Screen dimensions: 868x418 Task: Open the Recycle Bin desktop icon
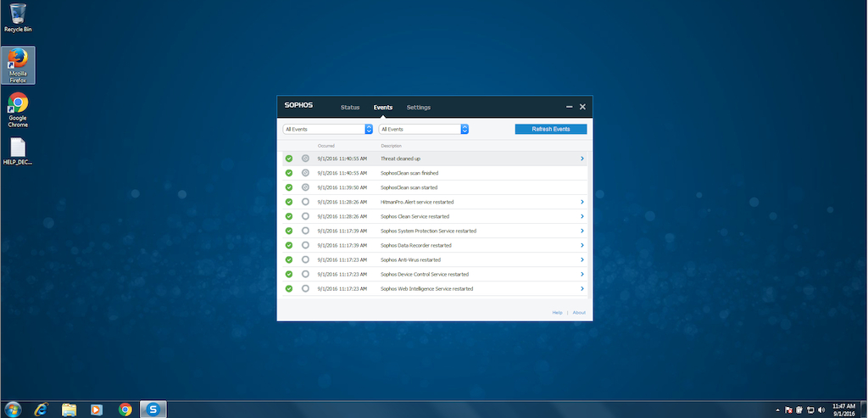[18, 18]
